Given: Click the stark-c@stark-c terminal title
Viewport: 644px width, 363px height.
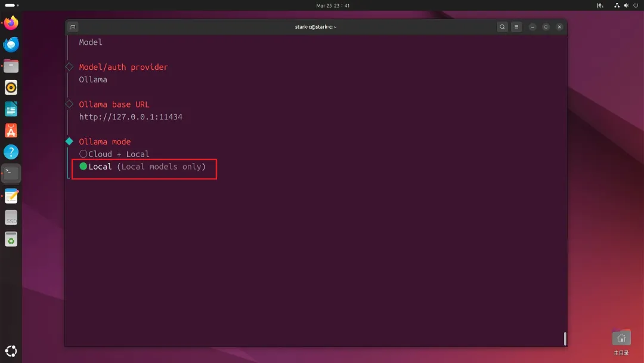Looking at the screenshot, I should coord(315,27).
